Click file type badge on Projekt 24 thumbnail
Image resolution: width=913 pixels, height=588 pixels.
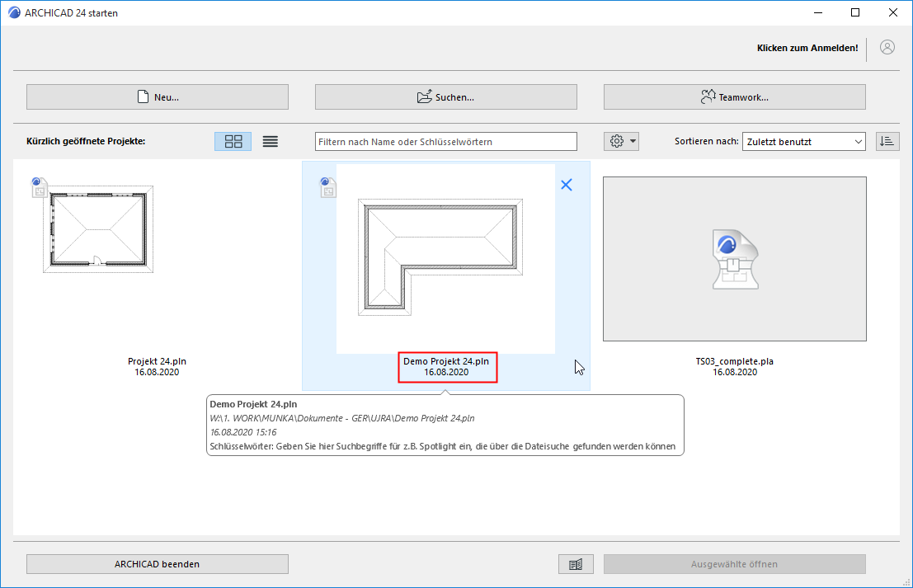pyautogui.click(x=39, y=187)
